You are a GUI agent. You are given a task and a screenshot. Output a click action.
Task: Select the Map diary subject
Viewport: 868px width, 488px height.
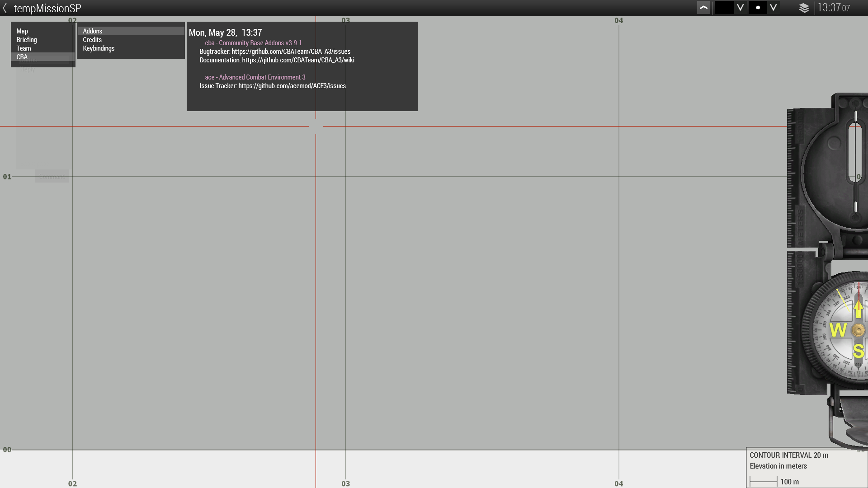[22, 31]
